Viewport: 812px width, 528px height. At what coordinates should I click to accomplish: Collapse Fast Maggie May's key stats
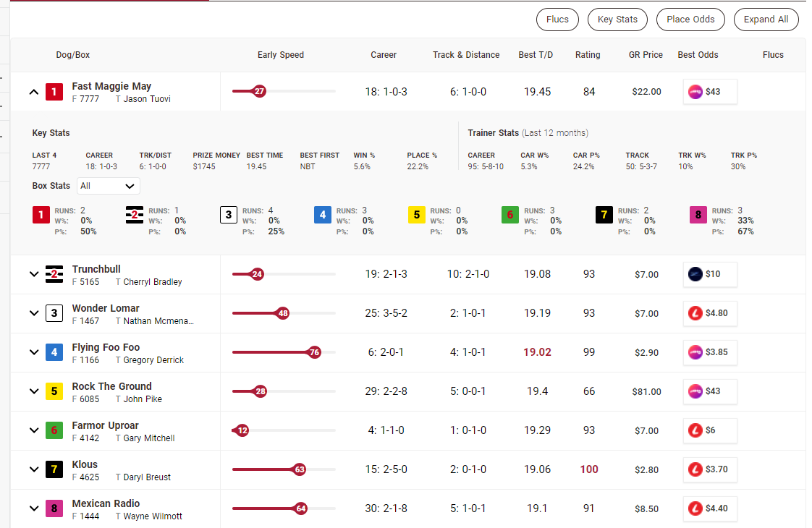(33, 91)
